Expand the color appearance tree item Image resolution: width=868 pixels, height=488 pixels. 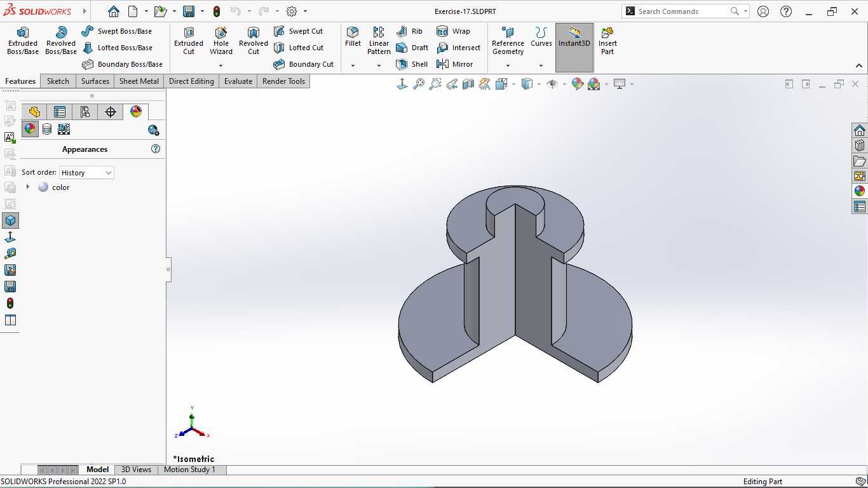pyautogui.click(x=27, y=187)
